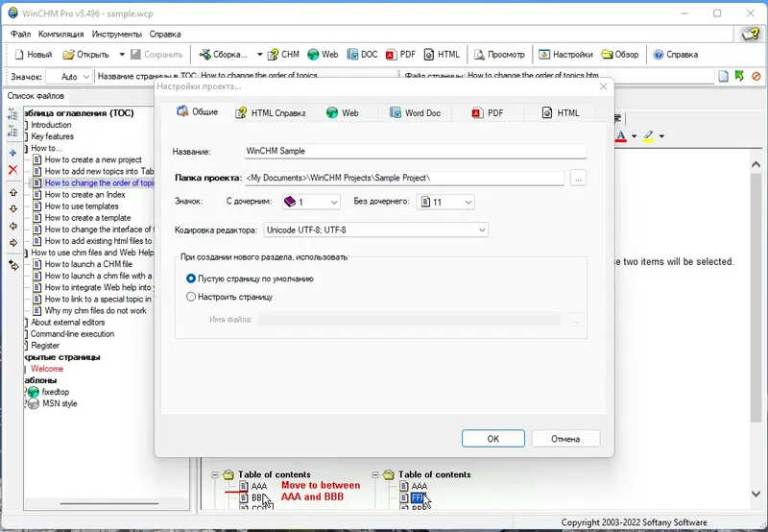
Task: Click the move left arrow icon
Action: coord(13,226)
